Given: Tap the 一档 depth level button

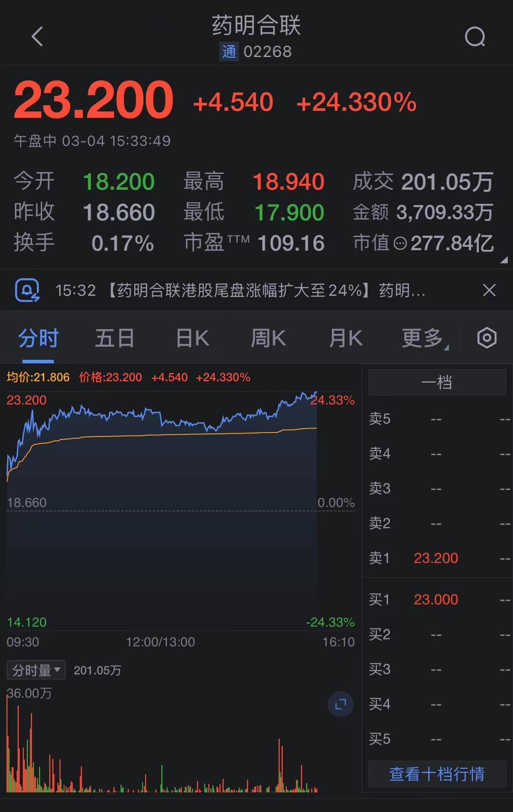Looking at the screenshot, I should coord(437,382).
